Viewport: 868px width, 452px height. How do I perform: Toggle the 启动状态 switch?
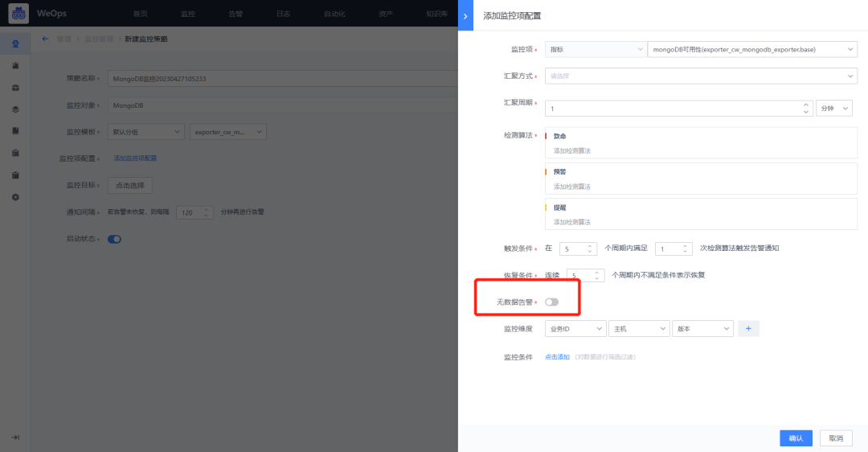(115, 240)
